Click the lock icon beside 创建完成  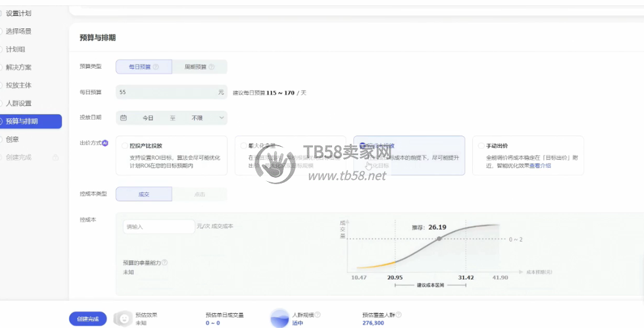click(x=56, y=157)
